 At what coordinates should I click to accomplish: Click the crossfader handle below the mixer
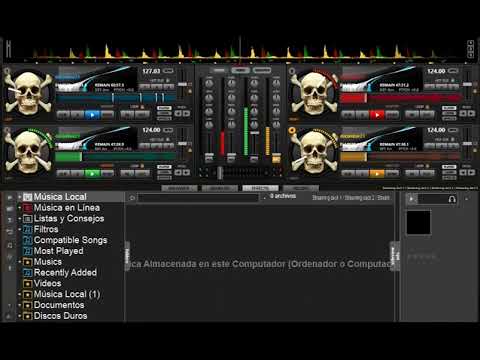[220, 172]
